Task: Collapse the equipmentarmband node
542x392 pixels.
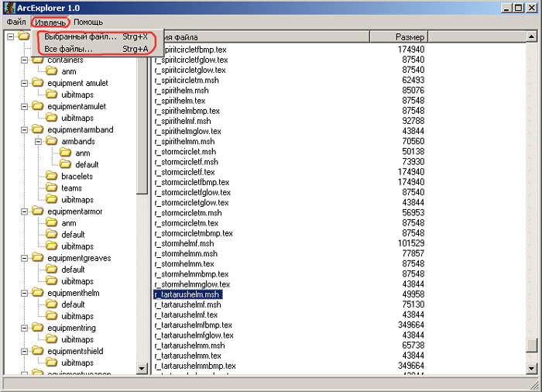Action: [24, 130]
